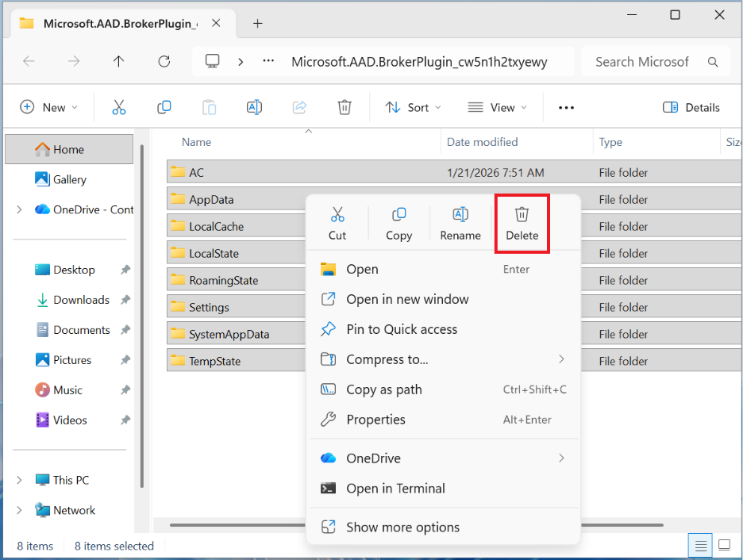The image size is (743, 560).
Task: Switch to details list view in status bar
Action: (x=700, y=546)
